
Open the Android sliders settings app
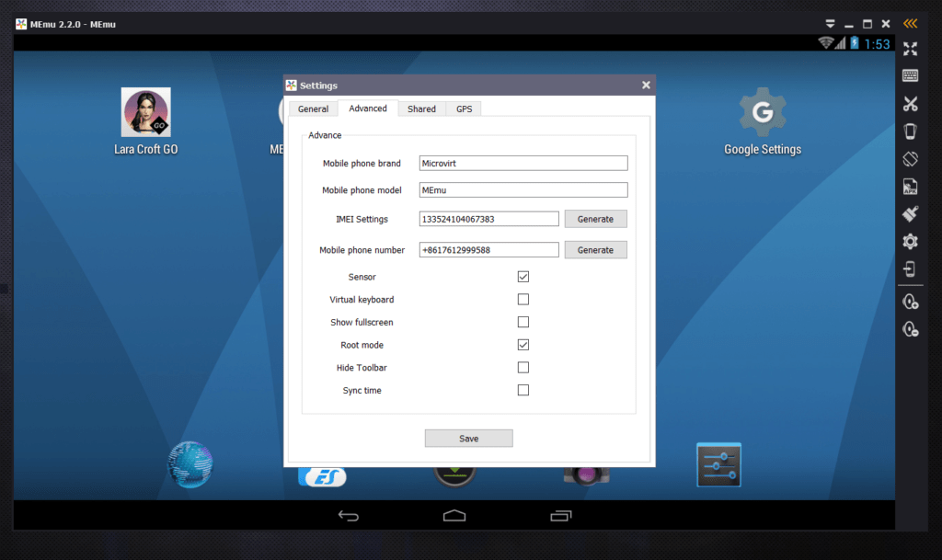pyautogui.click(x=718, y=465)
